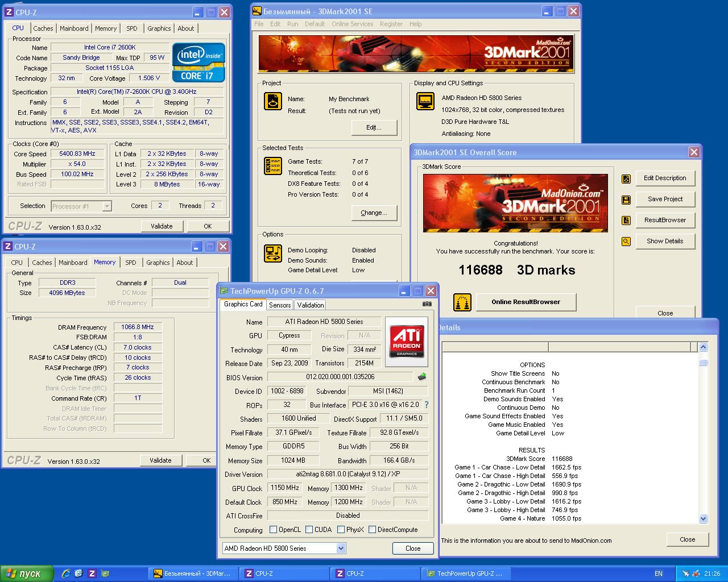This screenshot has width=728, height=582.
Task: Enable the CUDA checkbox in GPU-Z
Action: (309, 530)
